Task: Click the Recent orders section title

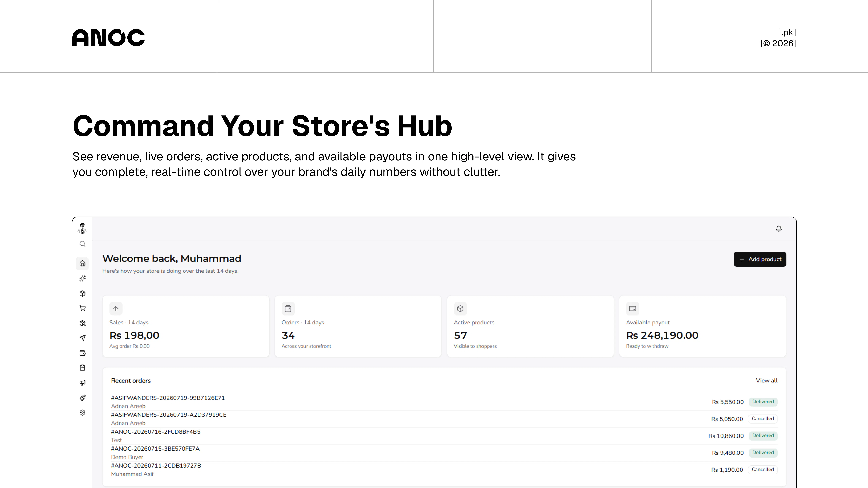Action: point(131,381)
